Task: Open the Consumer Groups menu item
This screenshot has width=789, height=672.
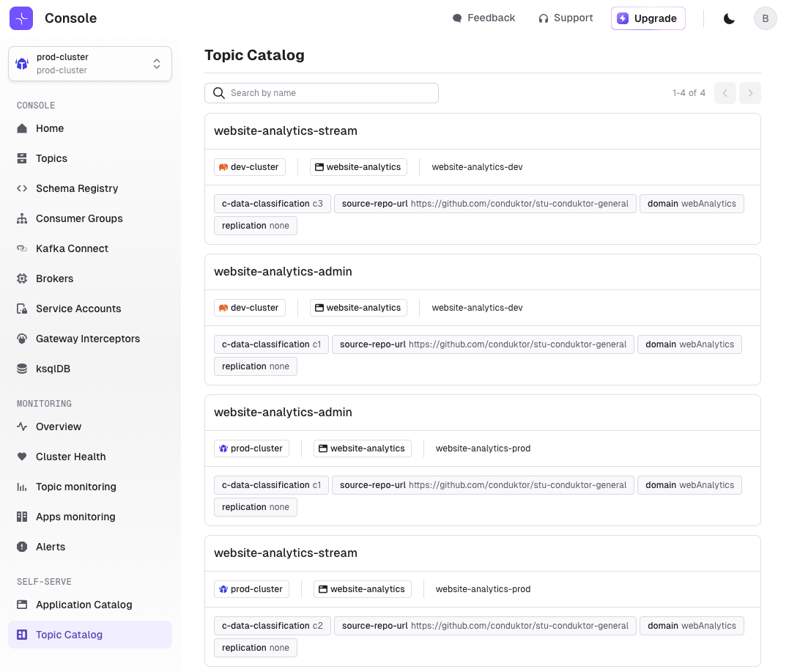Action: tap(90, 218)
